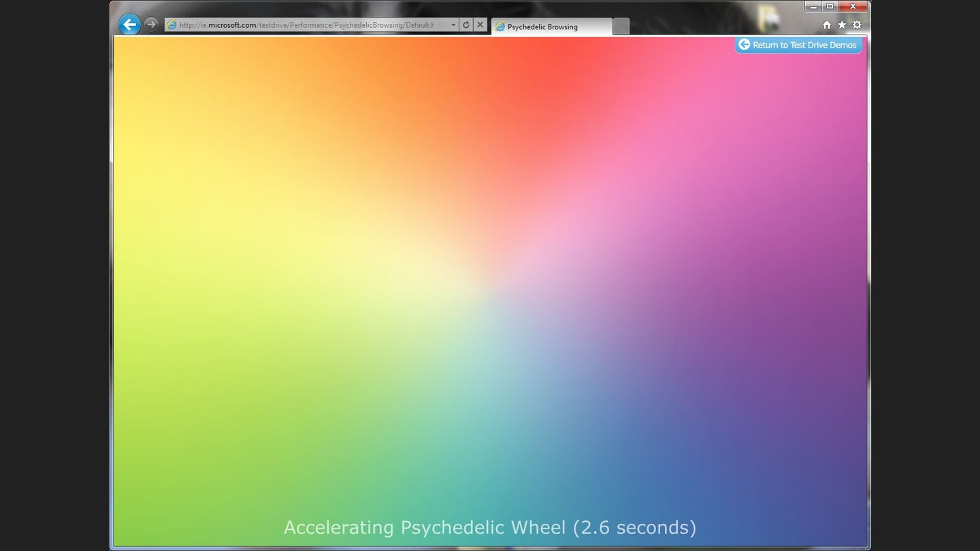This screenshot has height=551, width=980.
Task: Open the address bar autocomplete dropdown
Action: click(452, 24)
